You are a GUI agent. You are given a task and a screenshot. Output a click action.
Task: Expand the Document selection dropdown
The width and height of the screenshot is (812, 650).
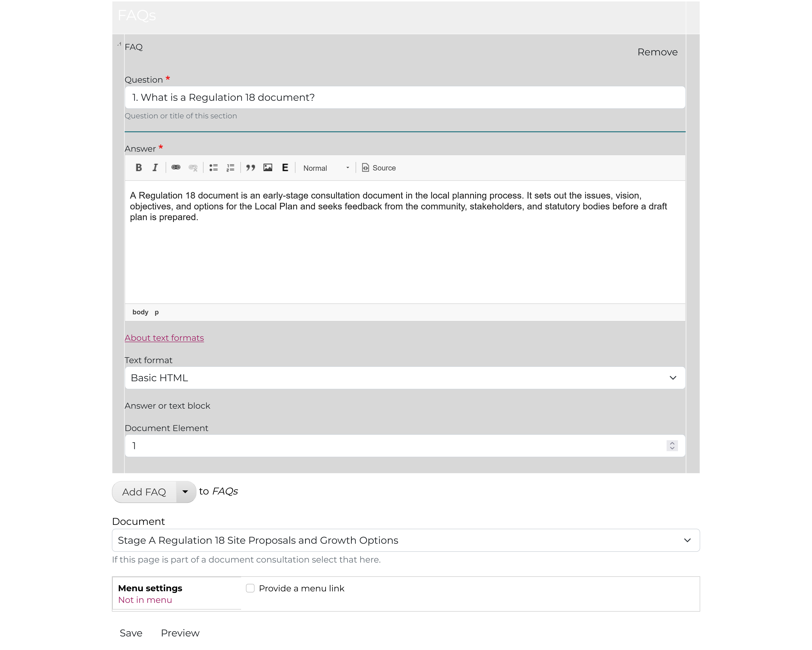(x=406, y=540)
